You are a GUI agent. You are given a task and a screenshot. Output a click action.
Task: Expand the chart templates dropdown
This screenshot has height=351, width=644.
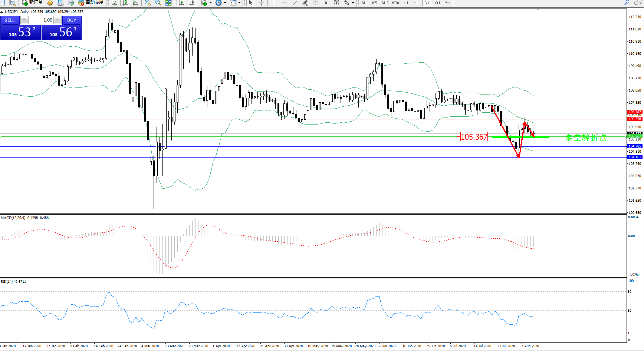pos(239,3)
